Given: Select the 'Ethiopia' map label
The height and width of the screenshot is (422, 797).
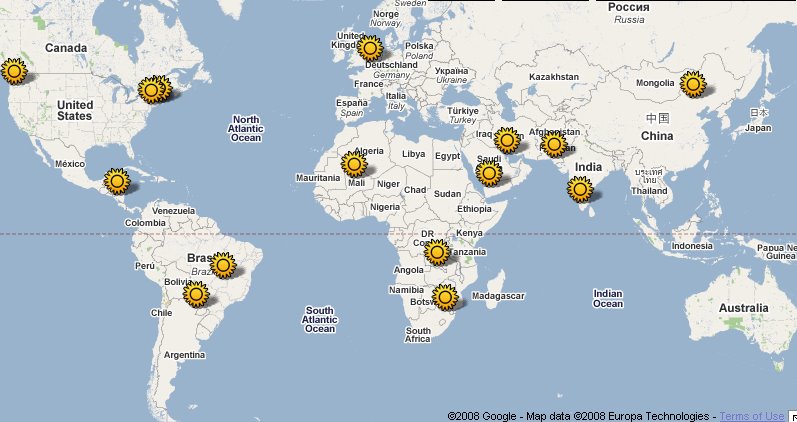Looking at the screenshot, I should (474, 208).
